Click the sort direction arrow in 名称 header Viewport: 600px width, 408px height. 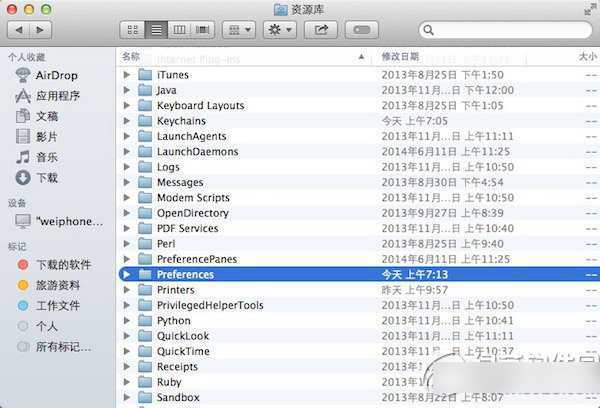361,57
